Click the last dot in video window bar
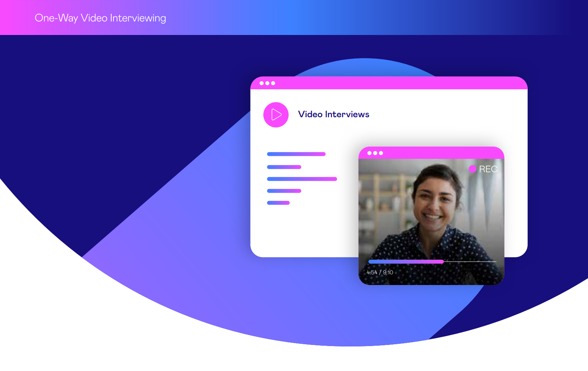The image size is (588, 371). [x=381, y=153]
